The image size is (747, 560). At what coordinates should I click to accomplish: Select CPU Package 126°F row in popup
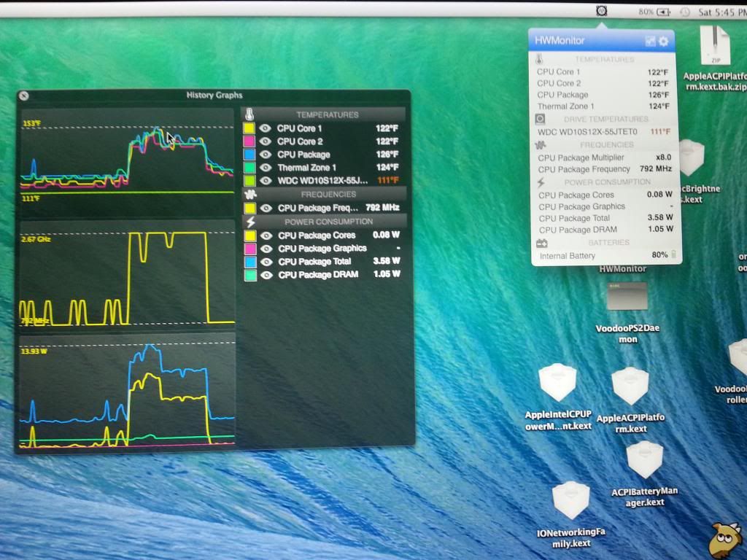(603, 95)
